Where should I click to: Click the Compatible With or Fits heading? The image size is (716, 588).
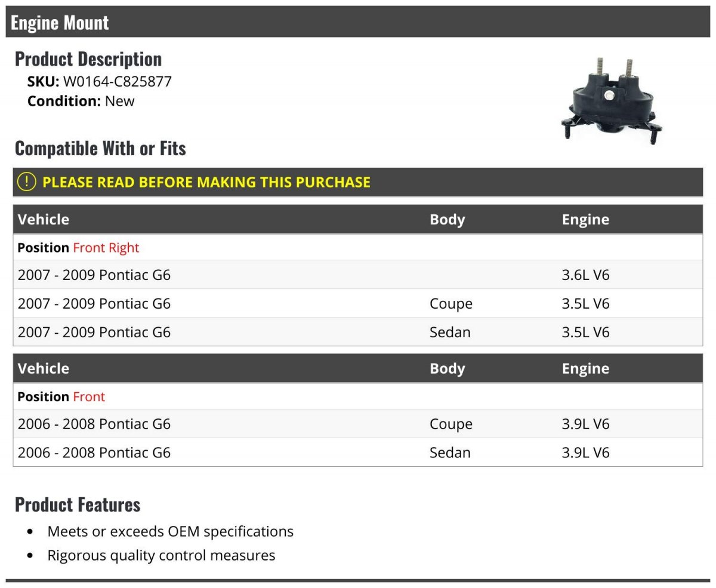[x=100, y=148]
